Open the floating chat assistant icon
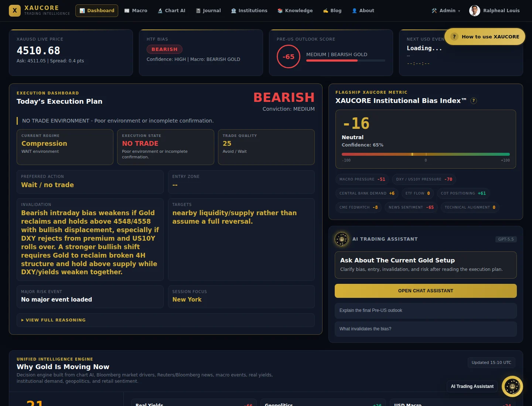This screenshot has width=532, height=406. tap(512, 386)
